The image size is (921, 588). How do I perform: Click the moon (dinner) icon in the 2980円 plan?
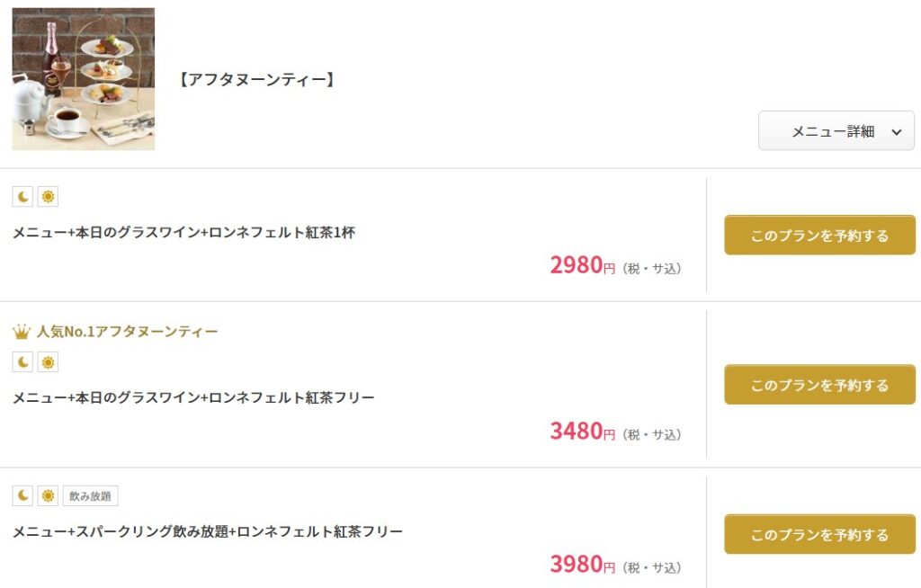pos(22,197)
